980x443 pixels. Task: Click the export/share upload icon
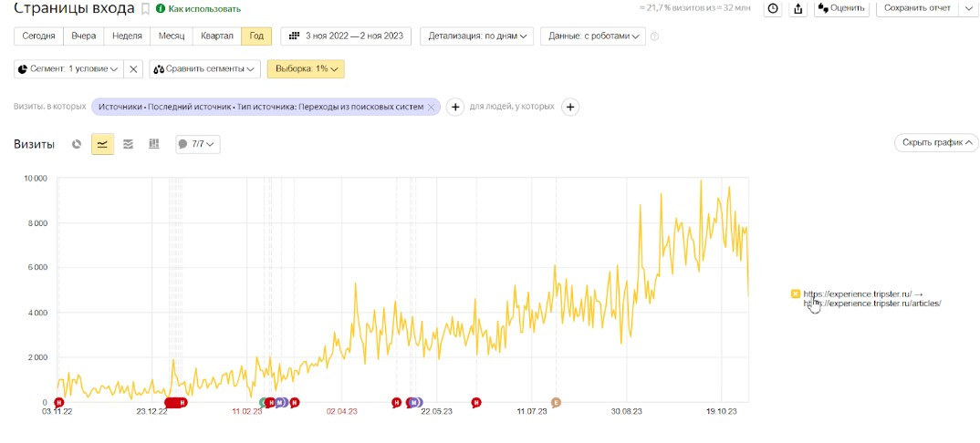point(798,8)
